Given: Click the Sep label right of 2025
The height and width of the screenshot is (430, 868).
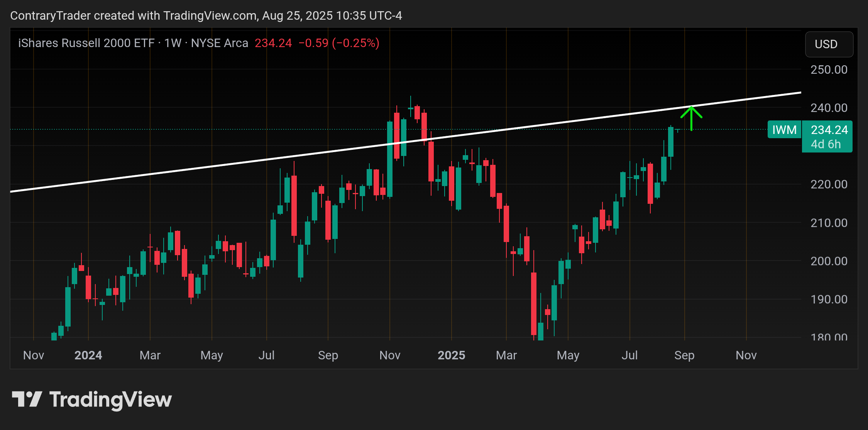Looking at the screenshot, I should [x=684, y=355].
